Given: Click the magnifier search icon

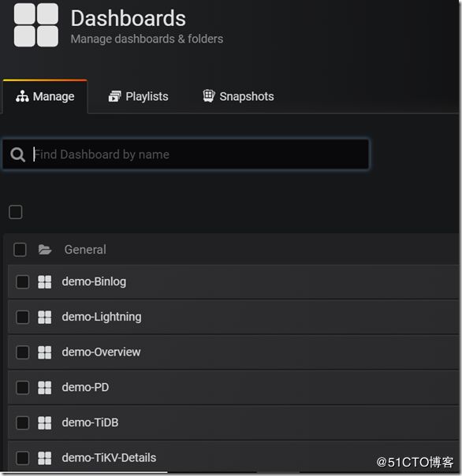Looking at the screenshot, I should [x=17, y=154].
